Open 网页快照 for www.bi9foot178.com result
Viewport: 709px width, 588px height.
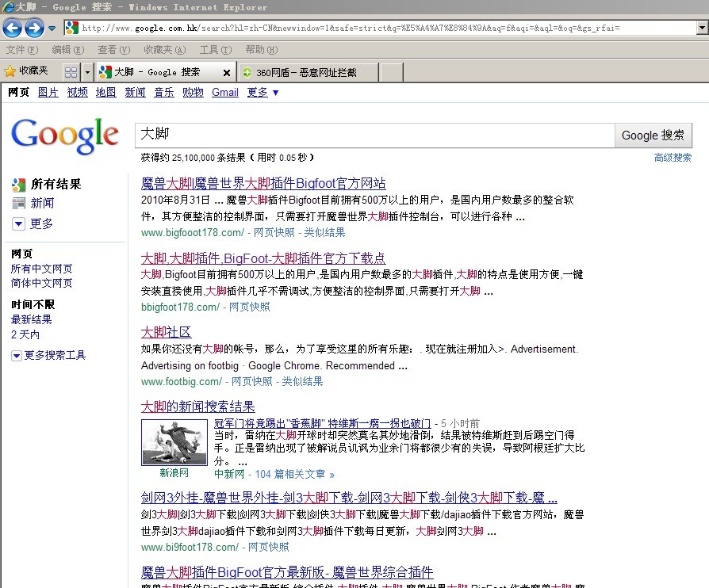point(268,548)
